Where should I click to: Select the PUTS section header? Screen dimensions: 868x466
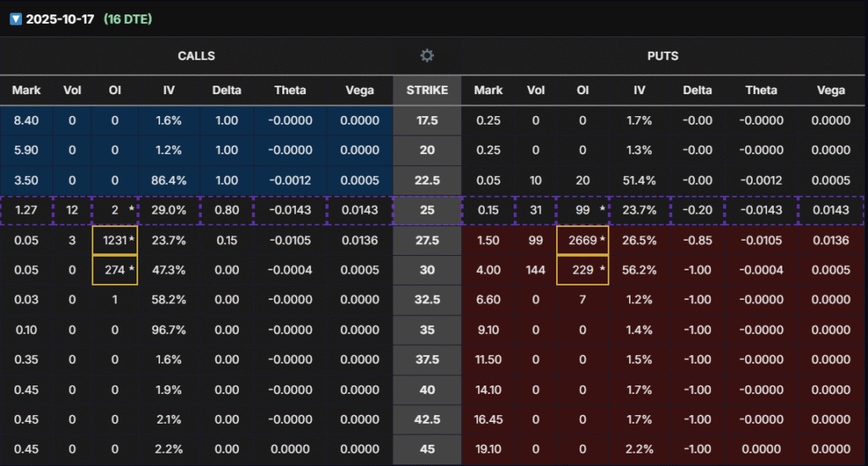tap(664, 56)
